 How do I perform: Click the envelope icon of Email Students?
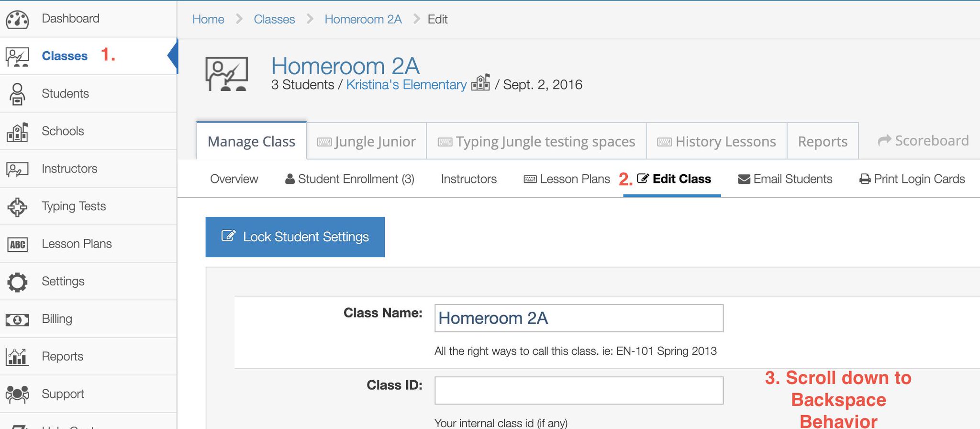coord(744,179)
